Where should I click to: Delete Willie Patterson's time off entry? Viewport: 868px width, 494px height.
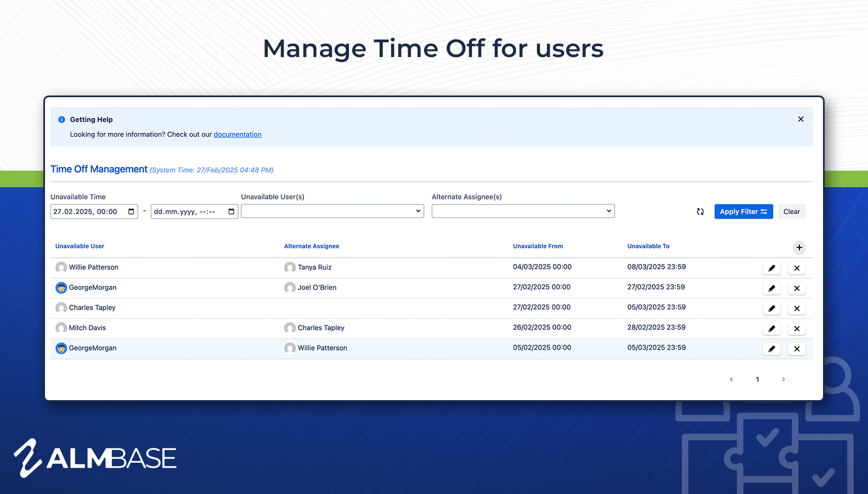point(797,268)
